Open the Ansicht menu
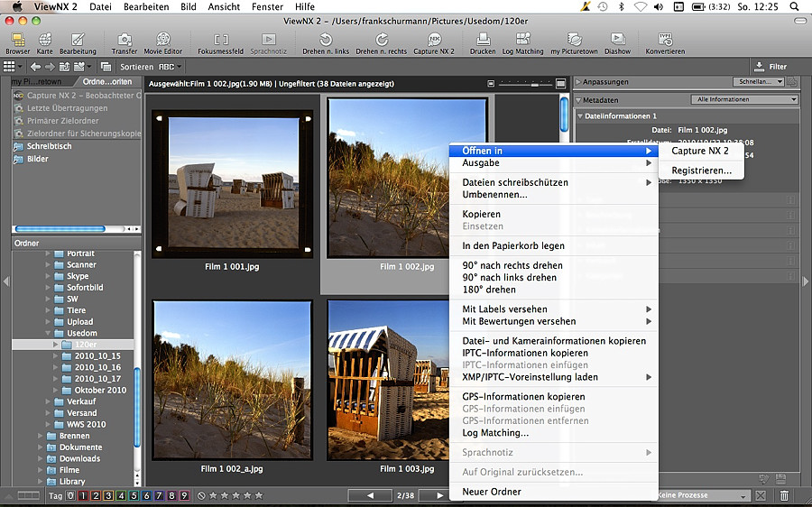This screenshot has width=812, height=507. point(225,6)
